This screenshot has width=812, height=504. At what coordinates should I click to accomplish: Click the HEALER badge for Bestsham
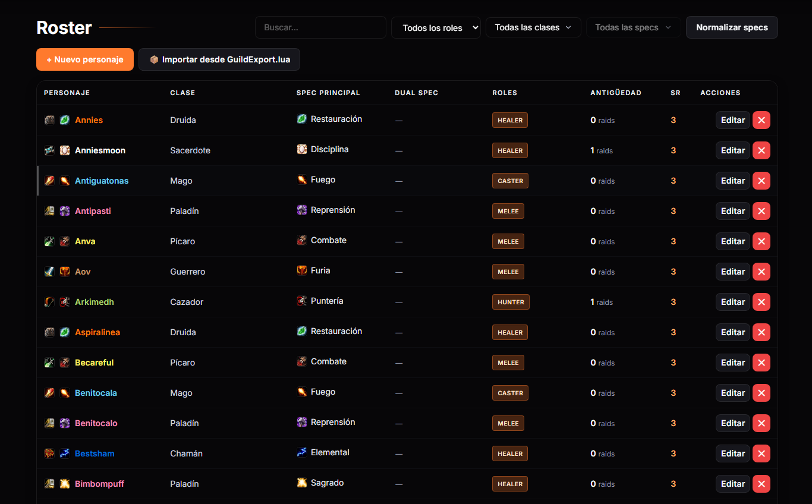[510, 453]
